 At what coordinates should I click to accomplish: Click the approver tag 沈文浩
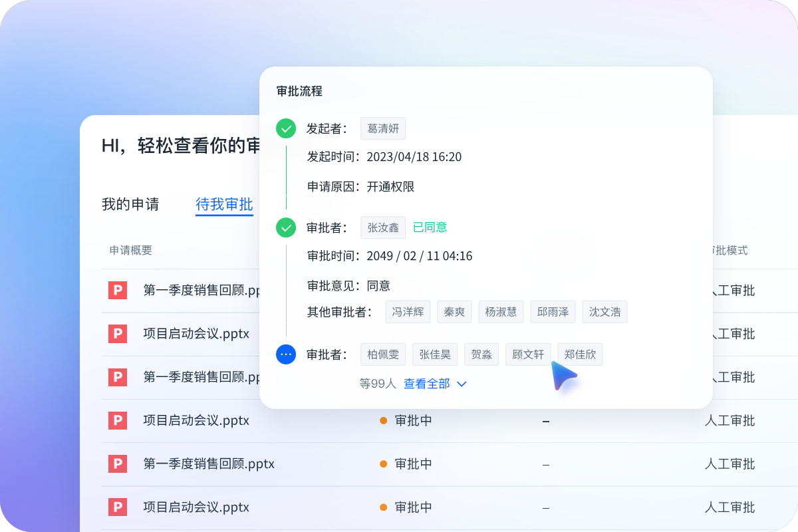coord(604,312)
